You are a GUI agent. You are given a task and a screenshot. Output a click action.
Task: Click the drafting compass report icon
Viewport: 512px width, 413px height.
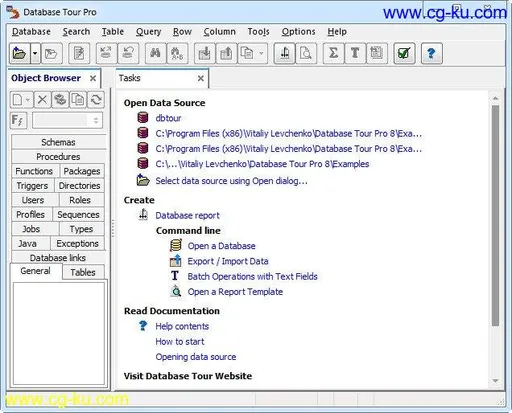tap(284, 53)
